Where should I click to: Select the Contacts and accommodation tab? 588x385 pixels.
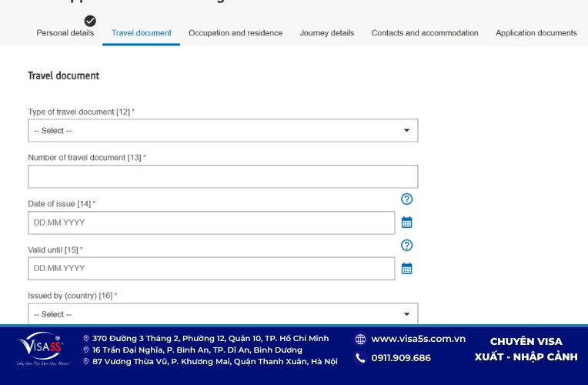pyautogui.click(x=425, y=33)
